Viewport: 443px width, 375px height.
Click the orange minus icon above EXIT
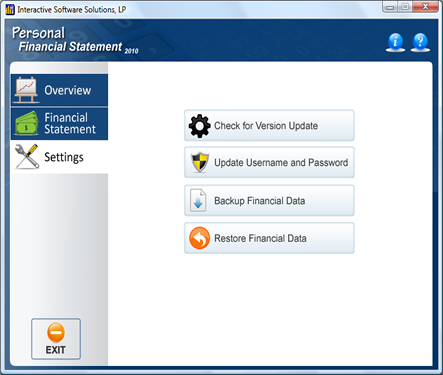tap(56, 332)
